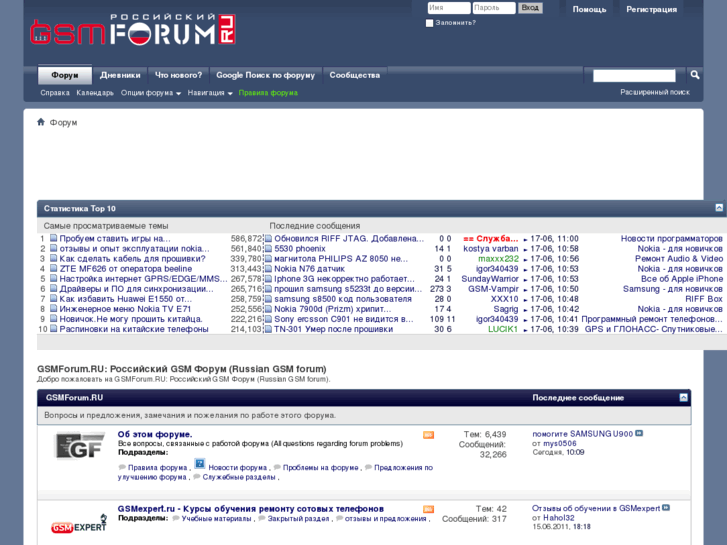Open user profile LUCIK1
This screenshot has width=727, height=545.
pyautogui.click(x=503, y=329)
